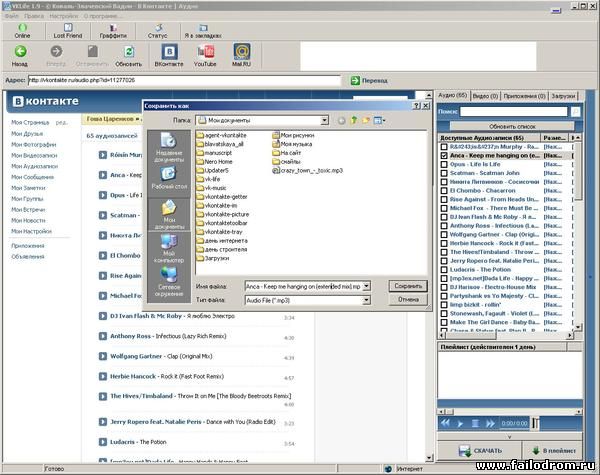Open the Файл menu

click(12, 16)
